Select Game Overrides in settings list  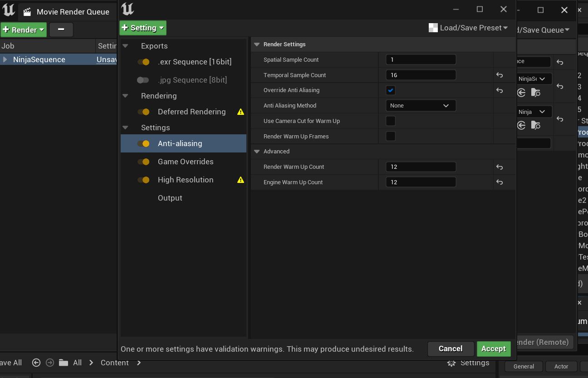pos(185,162)
